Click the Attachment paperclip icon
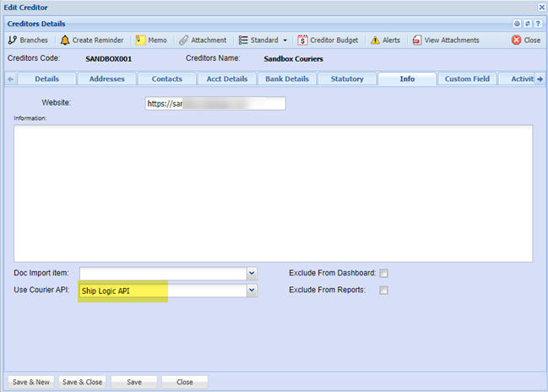Viewport: 548px width, 392px height. point(183,40)
